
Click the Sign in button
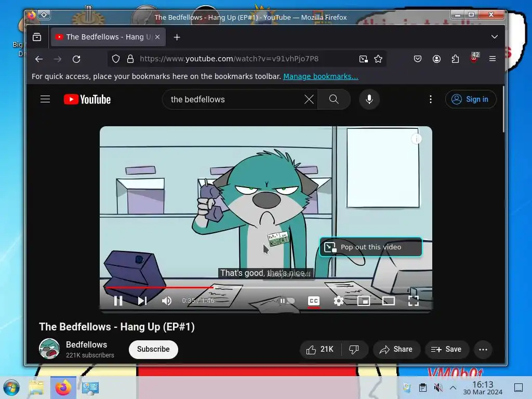coord(471,99)
